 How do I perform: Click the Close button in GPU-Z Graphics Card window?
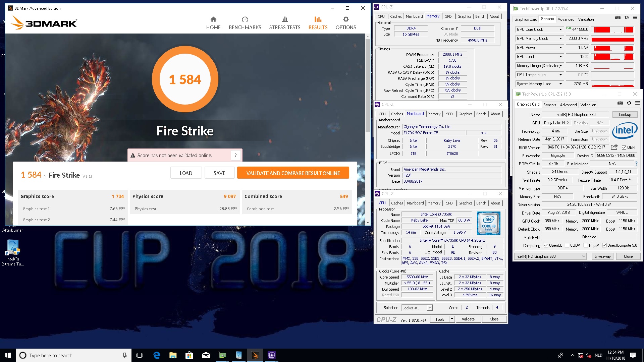[x=628, y=256]
